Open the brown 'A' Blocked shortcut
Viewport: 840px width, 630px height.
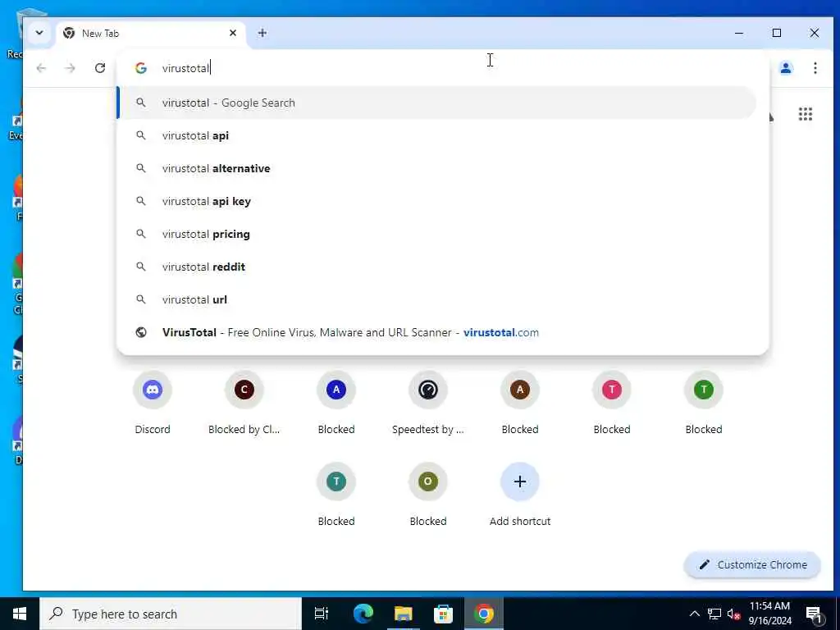(x=520, y=402)
